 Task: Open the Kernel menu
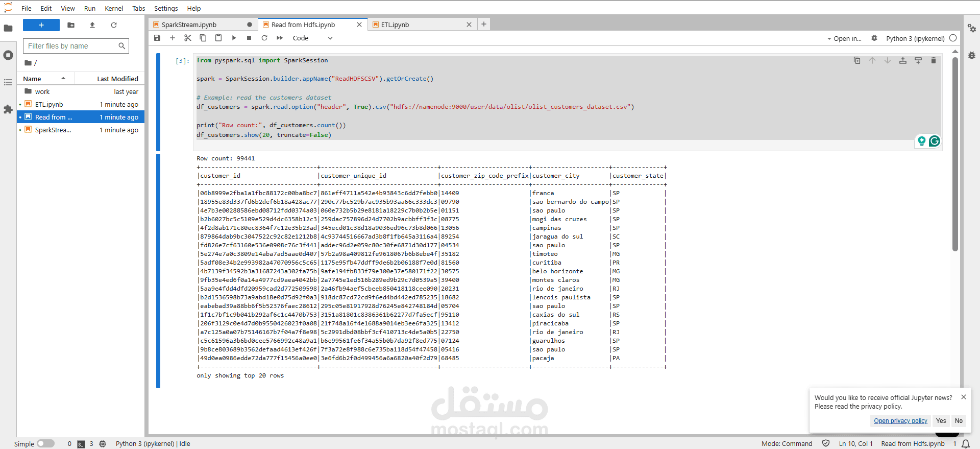coord(114,8)
